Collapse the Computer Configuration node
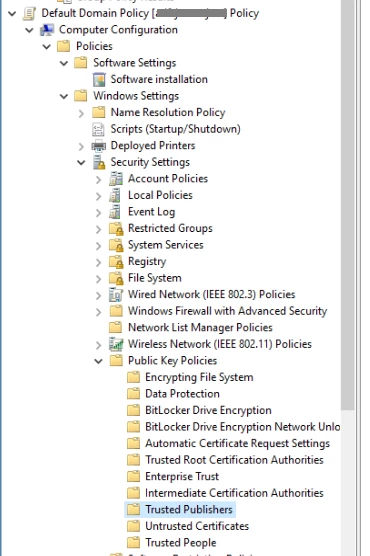 tap(29, 30)
